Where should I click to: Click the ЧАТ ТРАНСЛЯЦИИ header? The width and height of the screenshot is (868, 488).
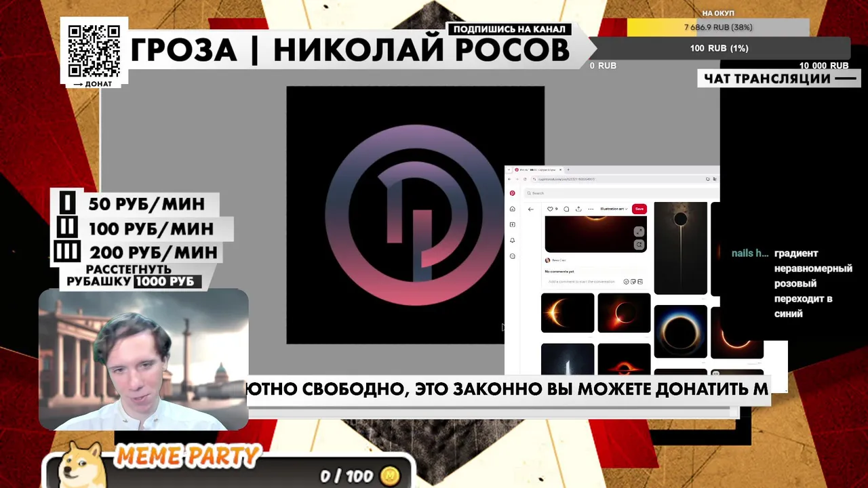point(779,79)
